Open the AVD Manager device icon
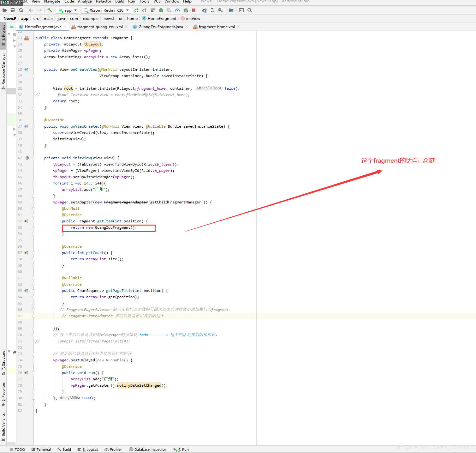The width and height of the screenshot is (476, 453). coord(212,10)
